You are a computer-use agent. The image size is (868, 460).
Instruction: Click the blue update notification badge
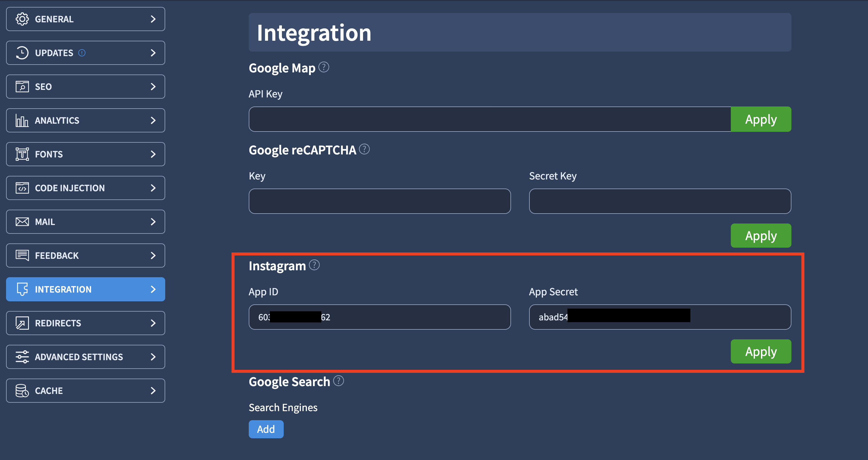pos(82,53)
